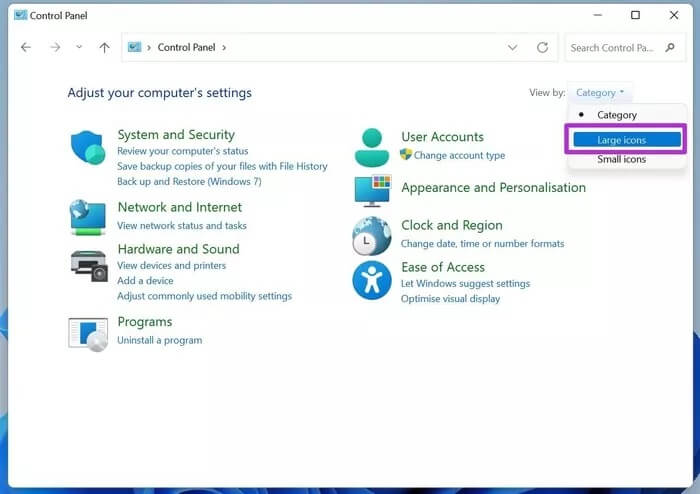Image resolution: width=700 pixels, height=494 pixels.
Task: Click the search magnifier icon
Action: [x=670, y=47]
